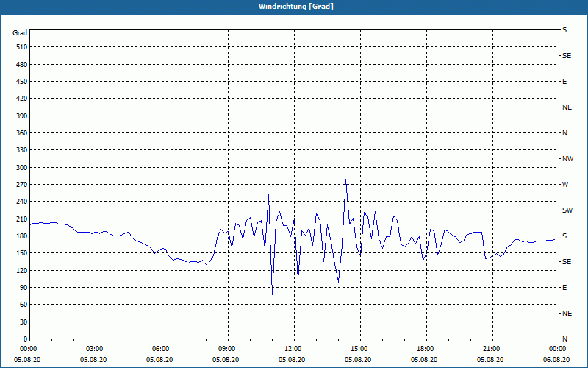Select the 120 tick label
Viewport: 588px width, 368px height.
[22, 270]
